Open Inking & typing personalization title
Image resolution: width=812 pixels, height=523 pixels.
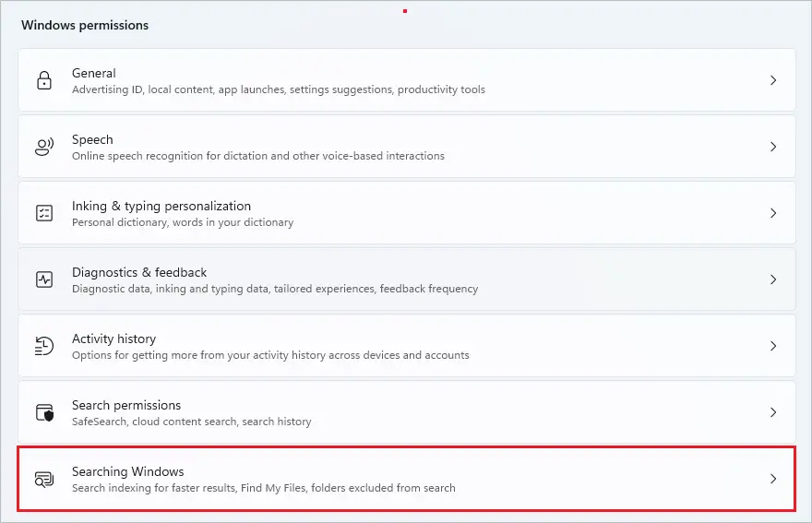[x=161, y=206]
